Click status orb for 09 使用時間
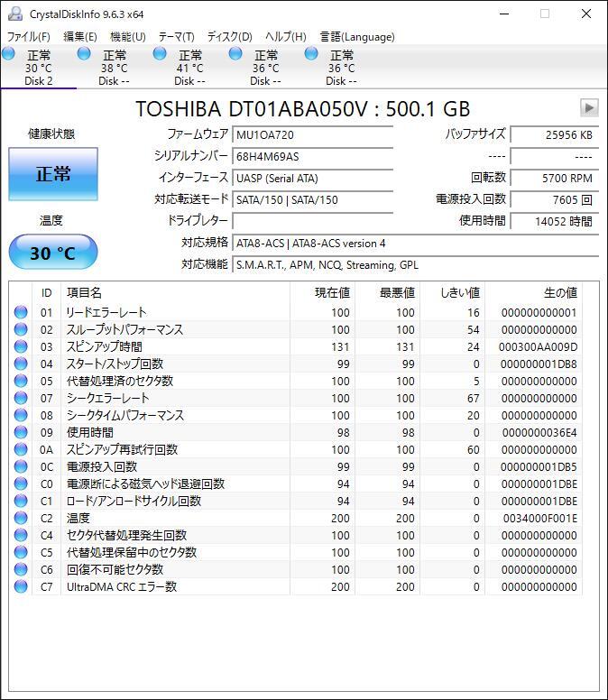 [x=21, y=432]
